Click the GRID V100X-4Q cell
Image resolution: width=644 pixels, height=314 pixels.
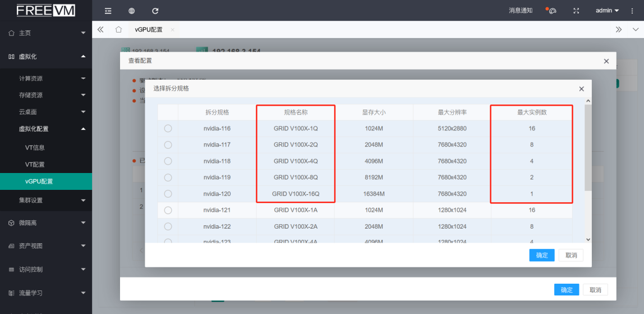296,161
